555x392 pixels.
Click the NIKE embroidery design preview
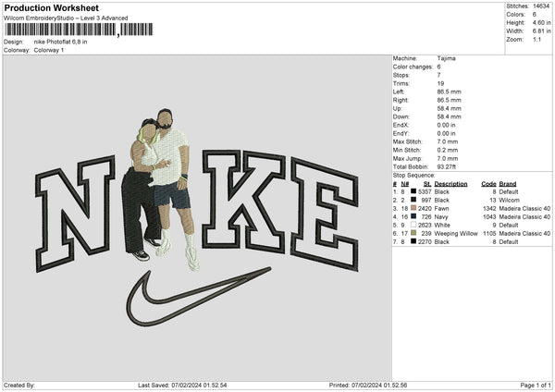click(197, 217)
